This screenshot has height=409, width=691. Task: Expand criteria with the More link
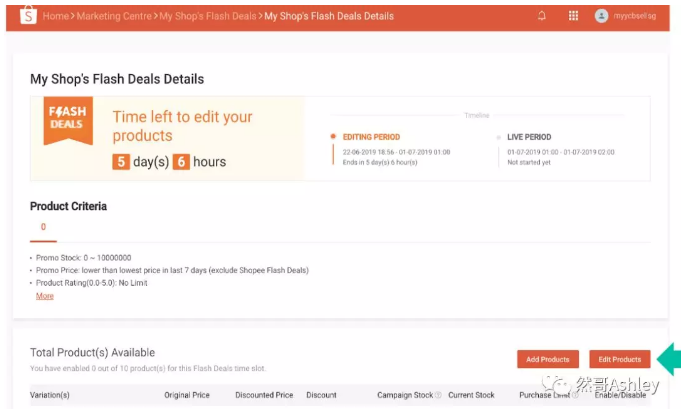click(x=45, y=296)
